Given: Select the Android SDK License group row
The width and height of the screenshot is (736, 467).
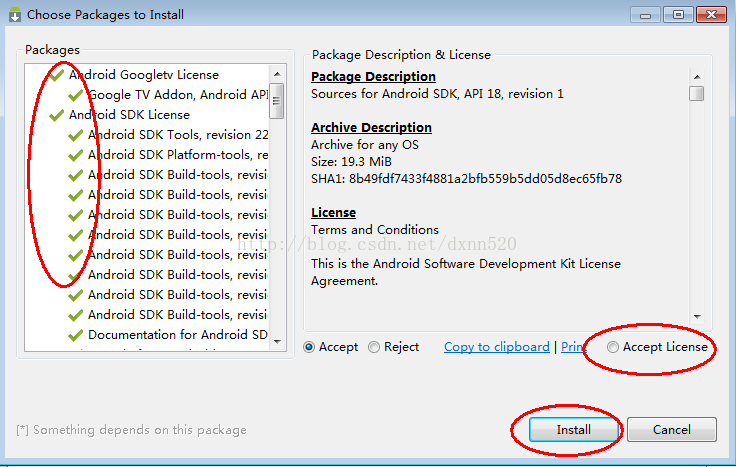Looking at the screenshot, I should pyautogui.click(x=130, y=115).
